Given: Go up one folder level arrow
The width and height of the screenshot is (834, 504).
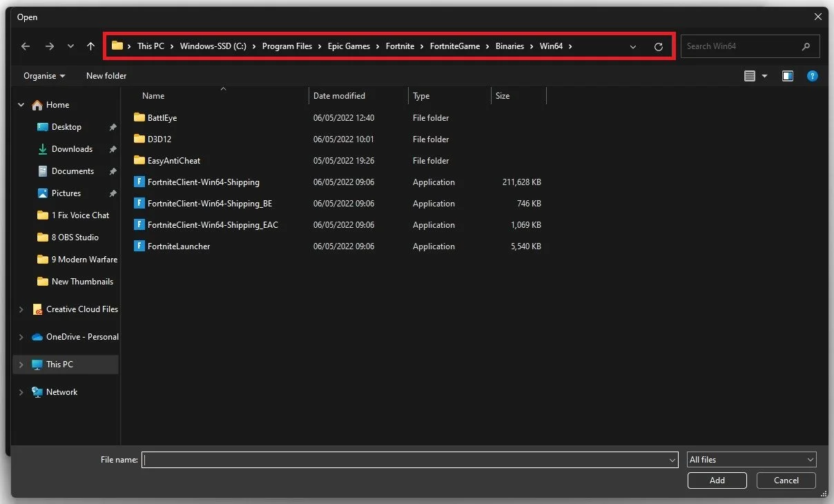Looking at the screenshot, I should click(90, 46).
